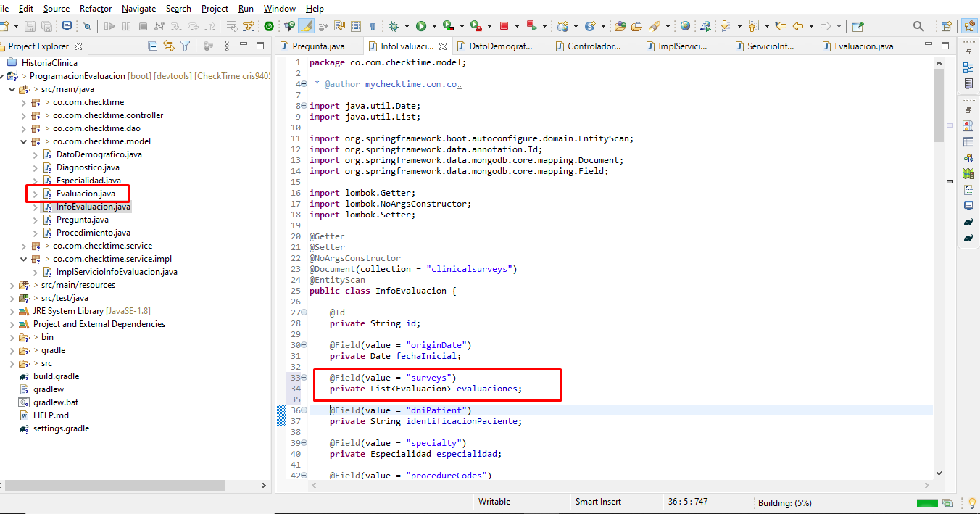The image size is (980, 514).
Task: Open the Task List icon in right trim
Action: (x=968, y=83)
